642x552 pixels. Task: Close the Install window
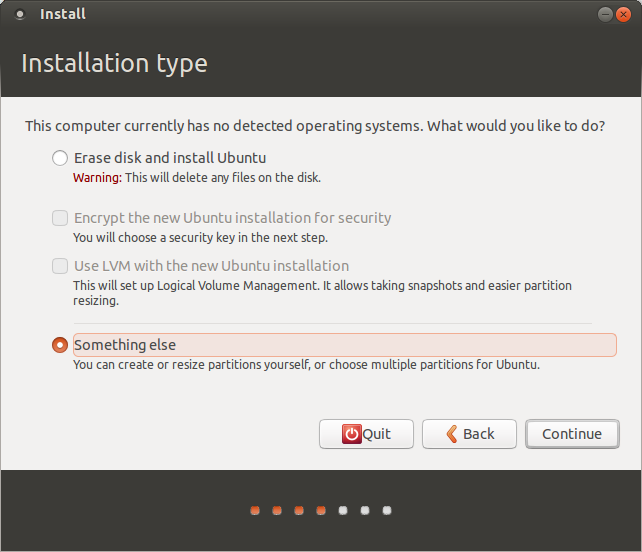[623, 15]
